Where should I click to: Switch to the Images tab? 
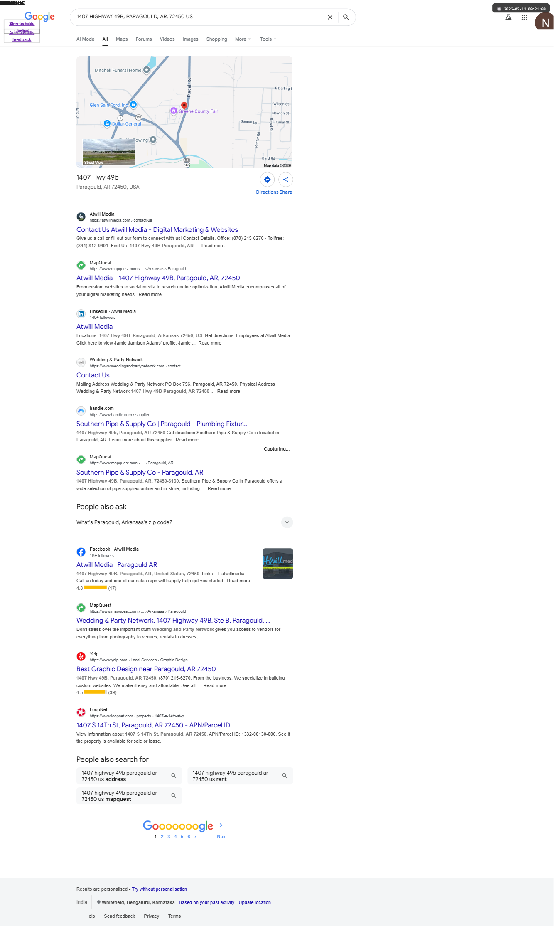click(190, 39)
